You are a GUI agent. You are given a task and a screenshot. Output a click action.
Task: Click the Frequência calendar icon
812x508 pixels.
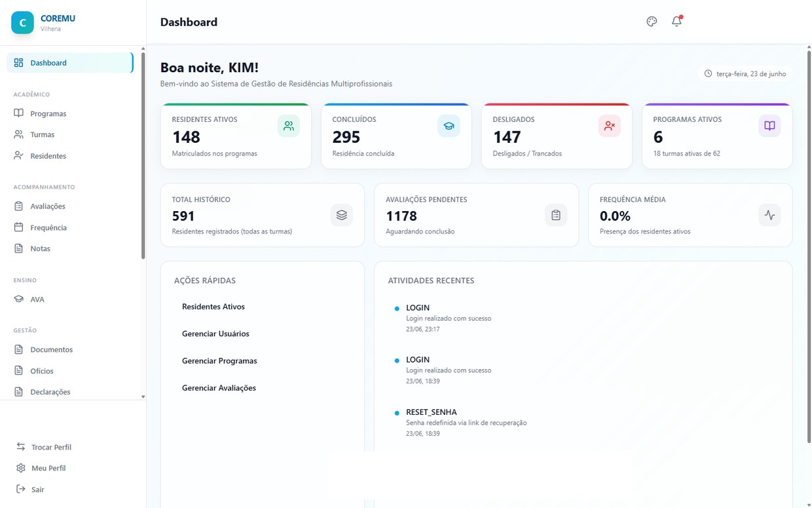tap(18, 227)
